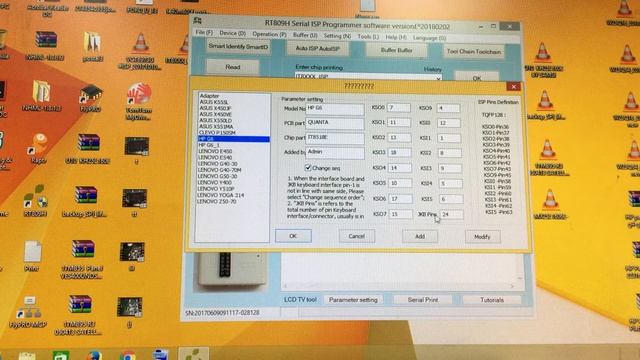Click the KSO9 value field
The image size is (640, 360).
(448, 108)
